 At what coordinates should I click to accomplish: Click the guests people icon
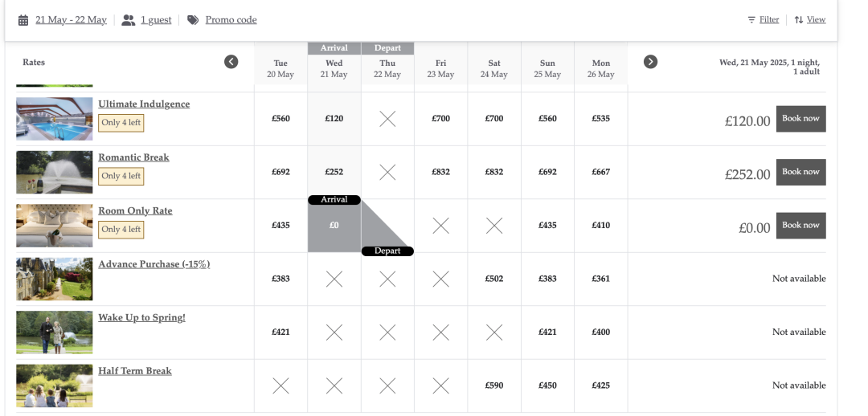coord(129,20)
